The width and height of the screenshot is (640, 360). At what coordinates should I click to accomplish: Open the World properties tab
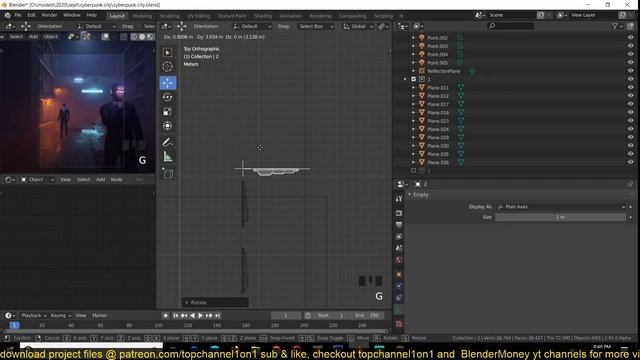click(399, 260)
